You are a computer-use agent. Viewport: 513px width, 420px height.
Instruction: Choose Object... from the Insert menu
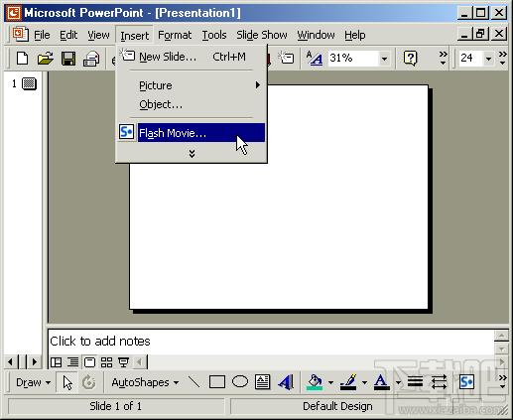click(x=192, y=104)
